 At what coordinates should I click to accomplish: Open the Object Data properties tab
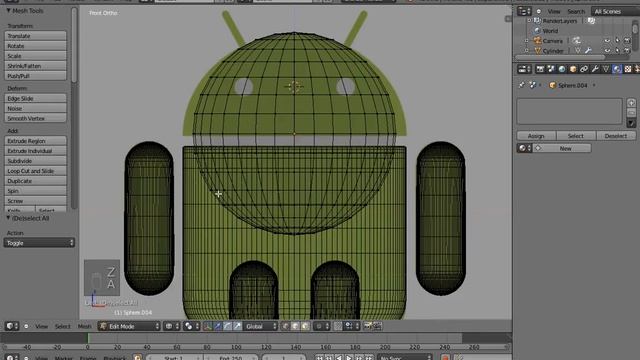point(606,69)
